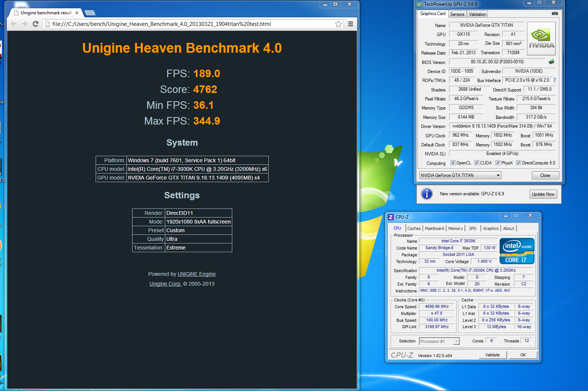This screenshot has width=588, height=391.
Task: Click the CPU-Z Validate button
Action: click(492, 355)
